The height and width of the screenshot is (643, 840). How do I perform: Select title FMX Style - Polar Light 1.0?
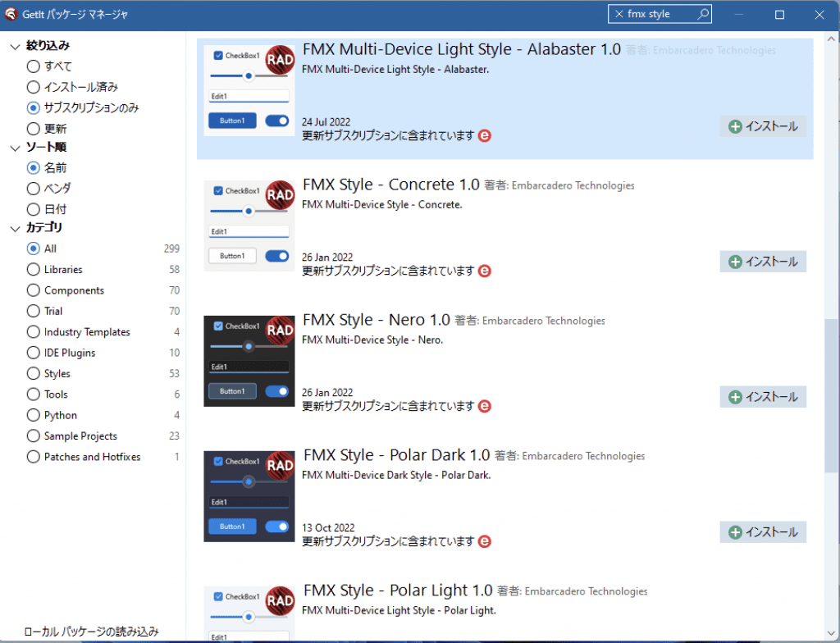click(x=398, y=591)
